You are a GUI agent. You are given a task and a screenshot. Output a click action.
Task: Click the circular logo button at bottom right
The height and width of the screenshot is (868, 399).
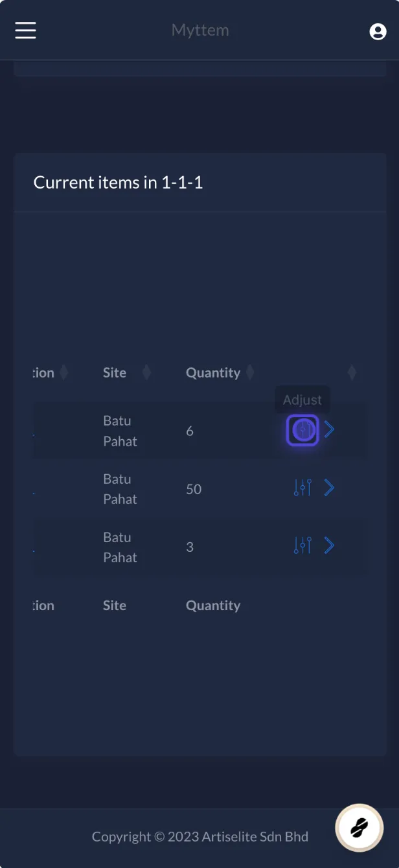tap(359, 827)
